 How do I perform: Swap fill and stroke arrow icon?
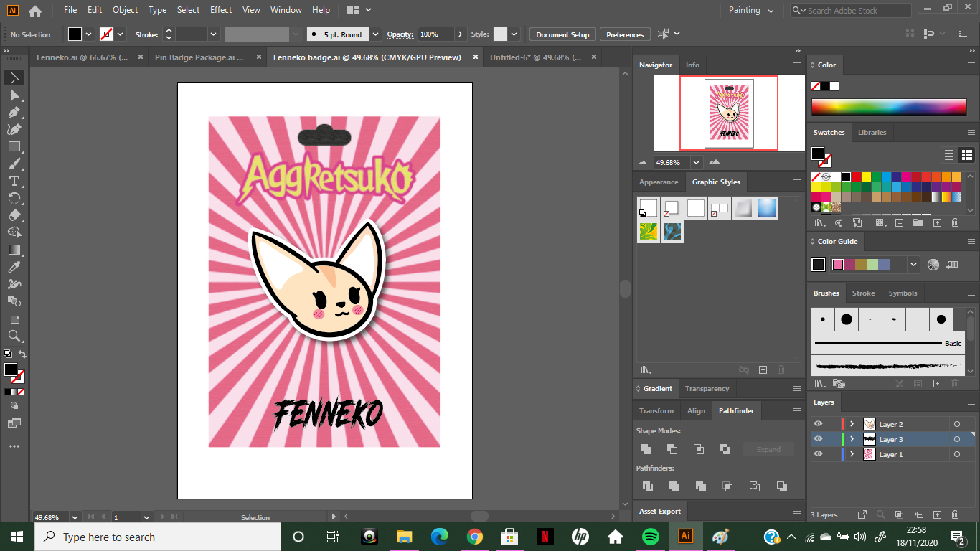pyautogui.click(x=22, y=354)
